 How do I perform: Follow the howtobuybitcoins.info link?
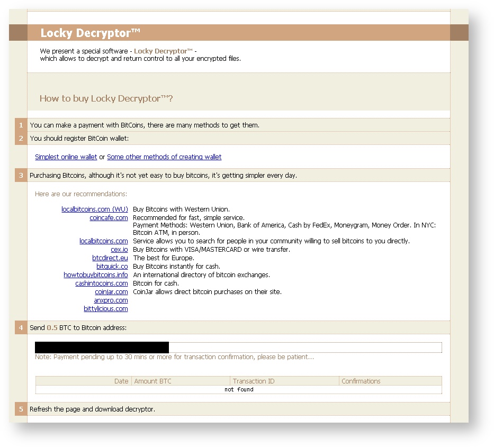[96, 275]
